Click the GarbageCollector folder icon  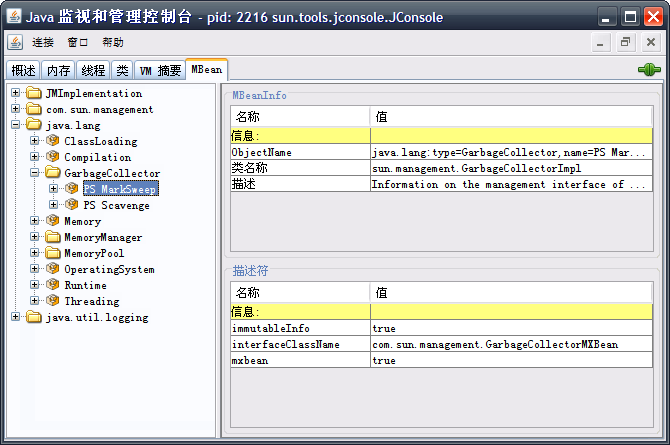click(53, 173)
